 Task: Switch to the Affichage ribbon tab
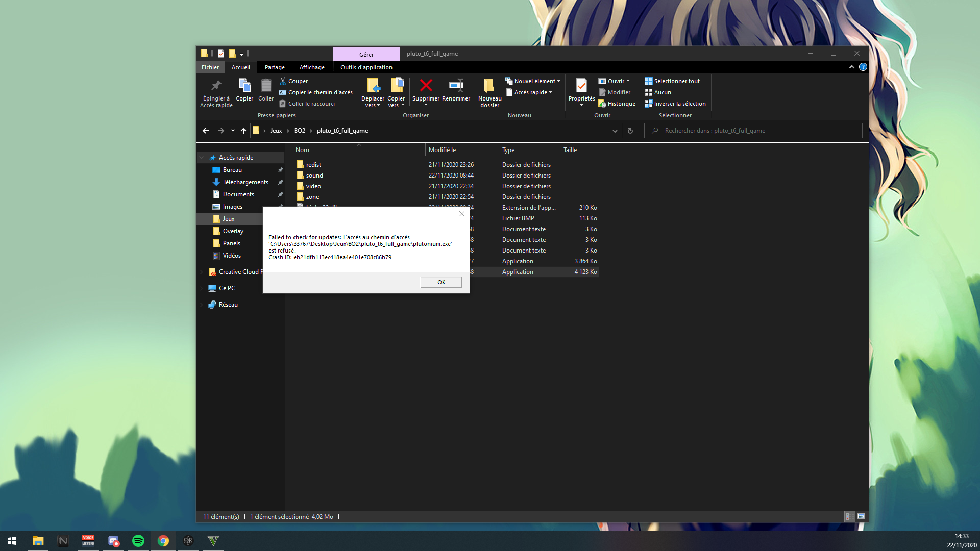[312, 67]
